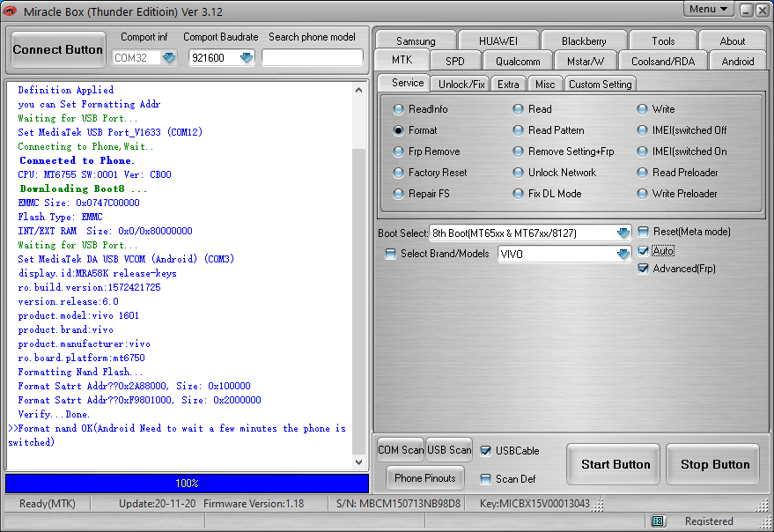Click the 'Firmware Version:1.18' status text
The image size is (774, 532).
click(x=254, y=504)
